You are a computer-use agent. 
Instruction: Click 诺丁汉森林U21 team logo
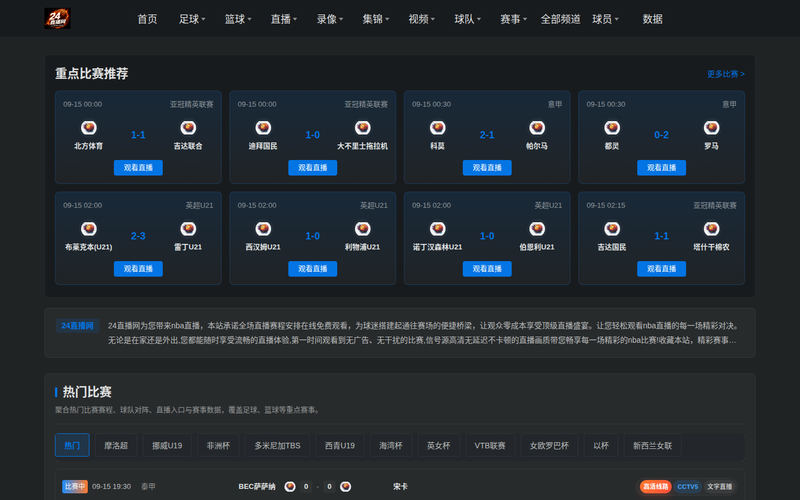tap(437, 229)
